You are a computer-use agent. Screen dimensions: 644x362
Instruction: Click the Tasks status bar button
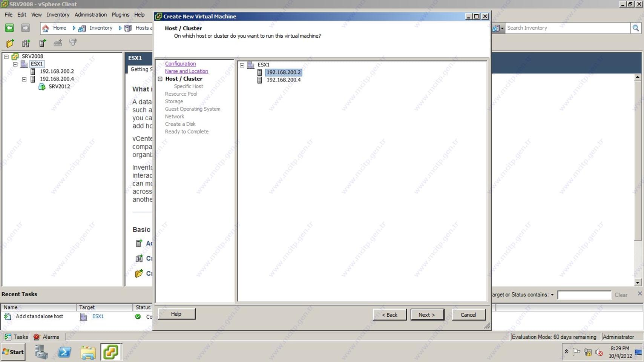[x=16, y=337]
